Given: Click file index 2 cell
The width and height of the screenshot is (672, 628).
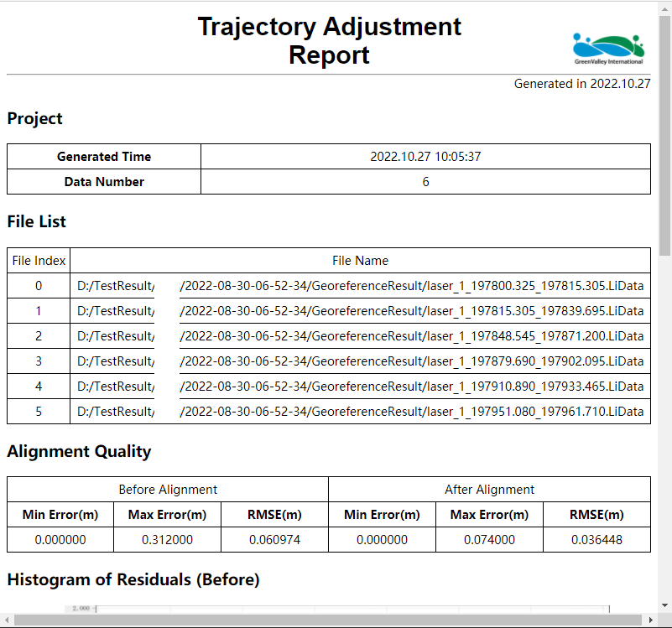Looking at the screenshot, I should 39,336.
